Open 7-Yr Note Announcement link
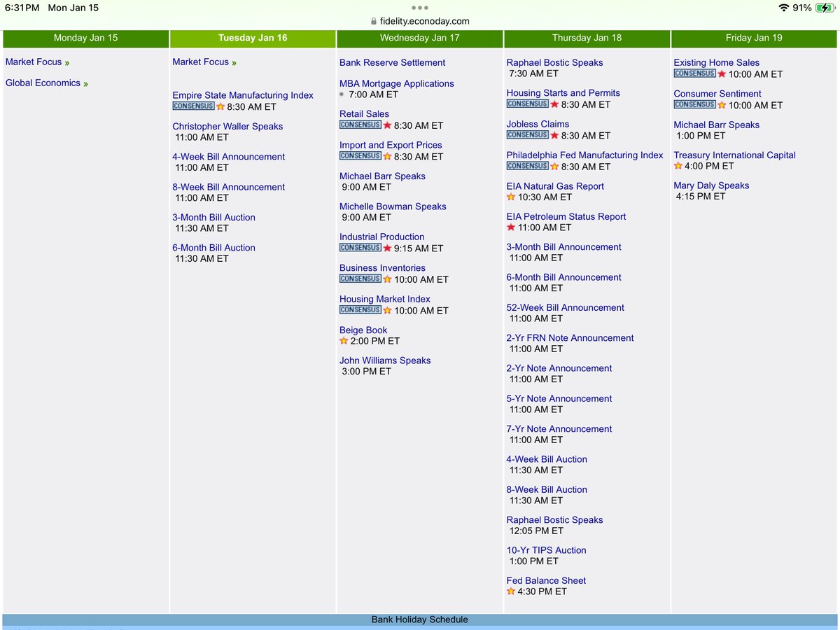Screen dimensions: 840x630 pyautogui.click(x=559, y=428)
